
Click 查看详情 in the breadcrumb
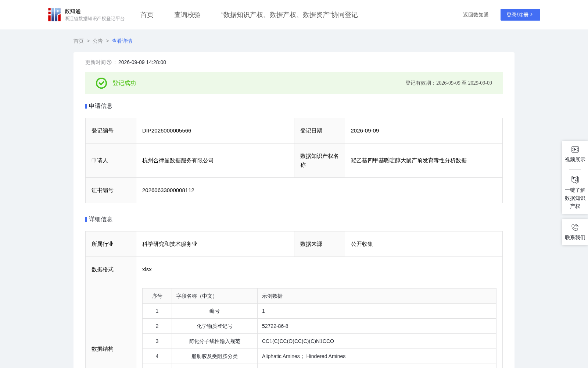(122, 41)
